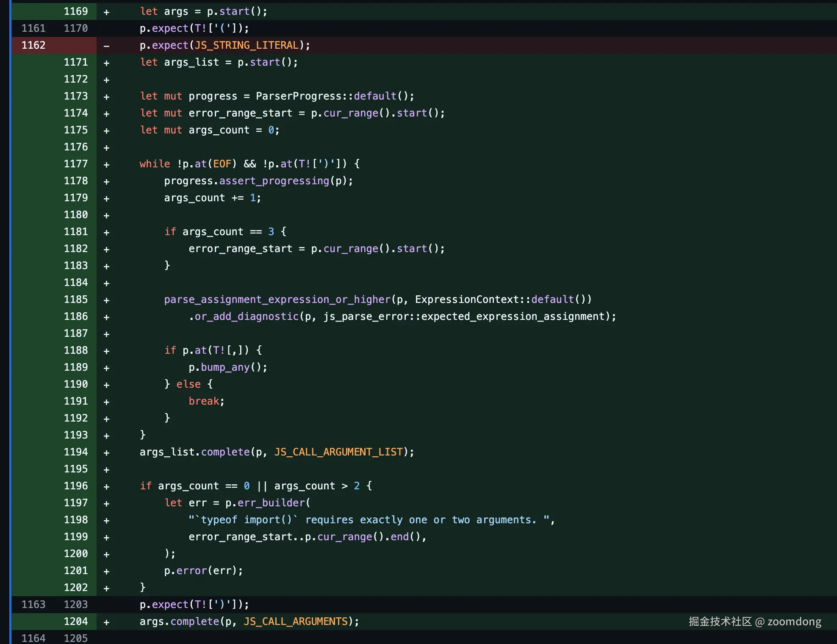
Task: Select old line number 1163
Action: [x=33, y=605]
